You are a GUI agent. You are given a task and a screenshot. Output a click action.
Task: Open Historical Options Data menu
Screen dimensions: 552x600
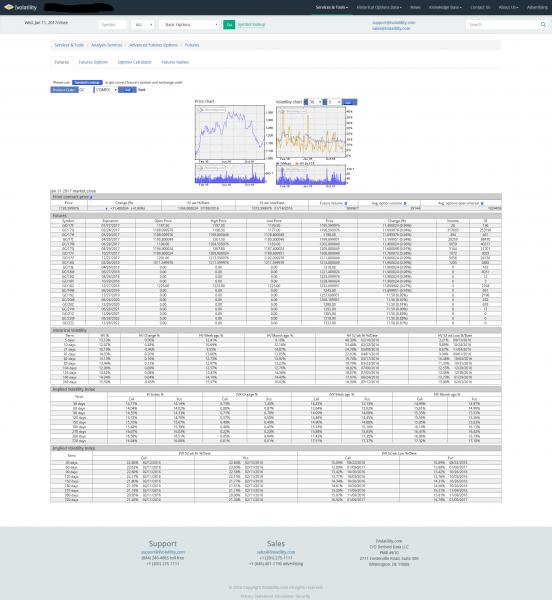379,7
